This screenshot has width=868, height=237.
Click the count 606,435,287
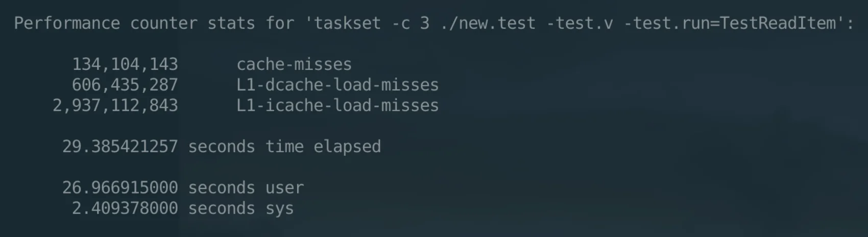click(x=125, y=85)
